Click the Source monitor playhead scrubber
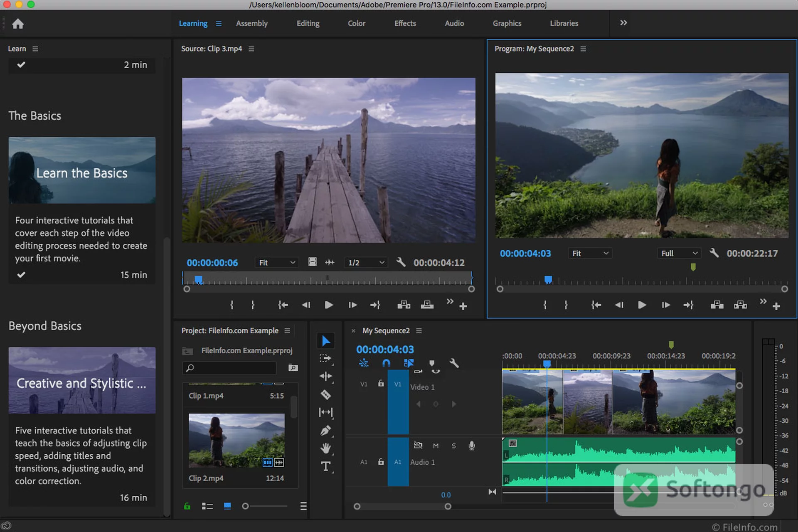798x532 pixels. pos(199,280)
